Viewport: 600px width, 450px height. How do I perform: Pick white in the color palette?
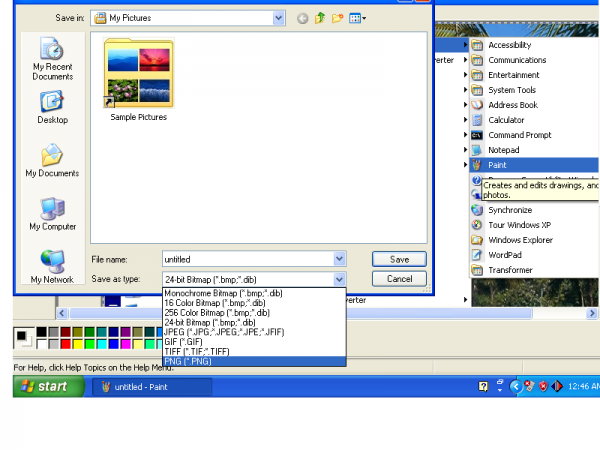point(42,344)
